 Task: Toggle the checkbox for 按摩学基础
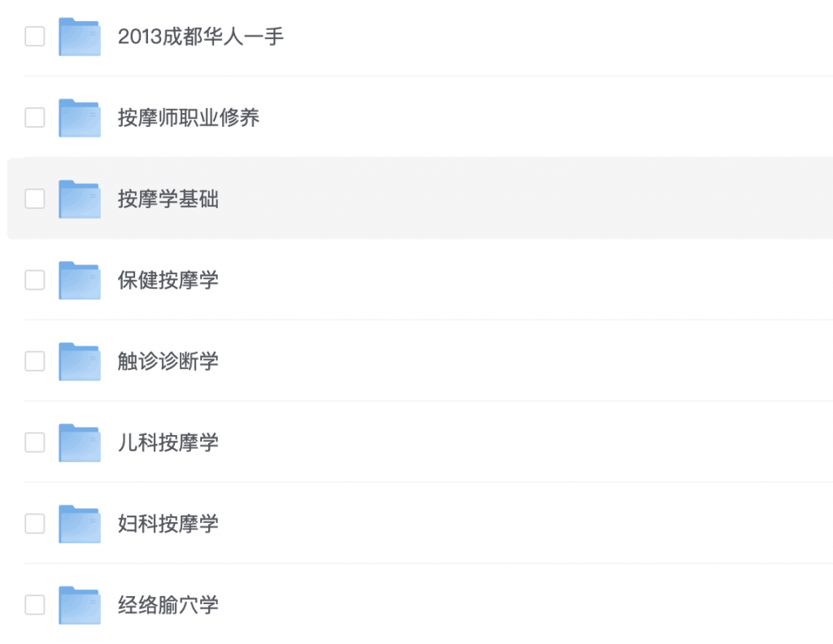click(x=35, y=199)
